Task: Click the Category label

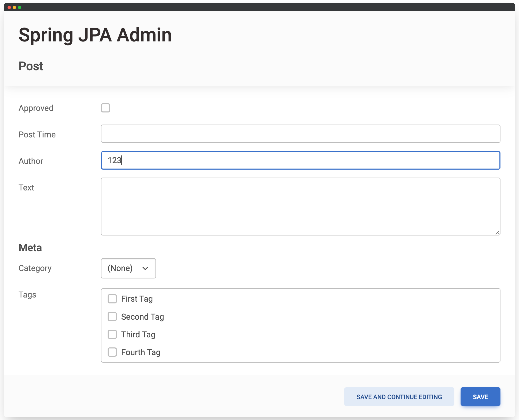Action: pyautogui.click(x=35, y=268)
